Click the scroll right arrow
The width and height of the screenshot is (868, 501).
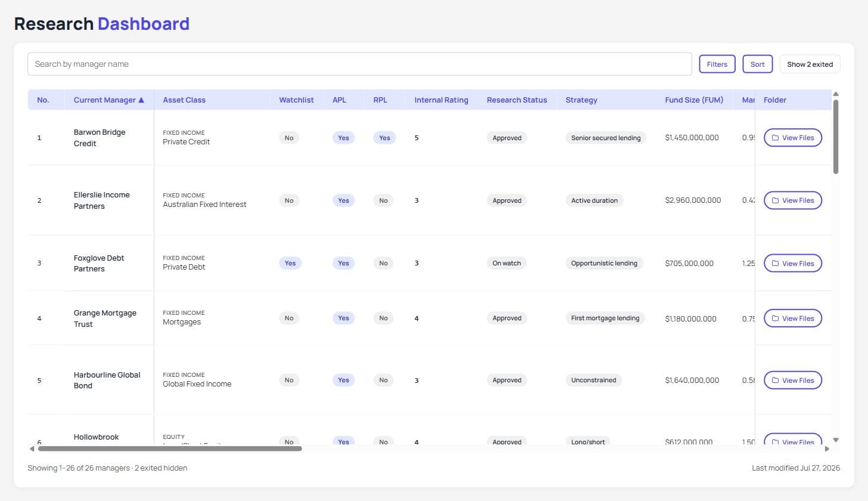[x=827, y=449]
